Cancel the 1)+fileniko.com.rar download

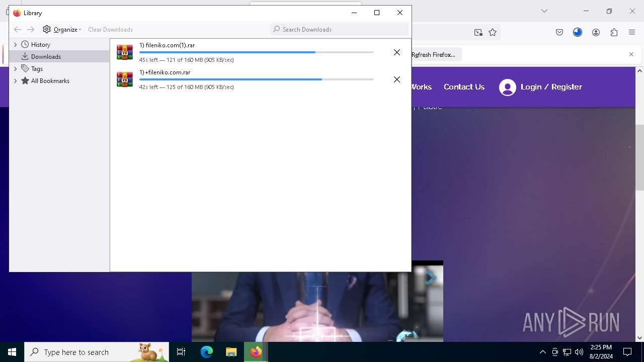pos(397,79)
